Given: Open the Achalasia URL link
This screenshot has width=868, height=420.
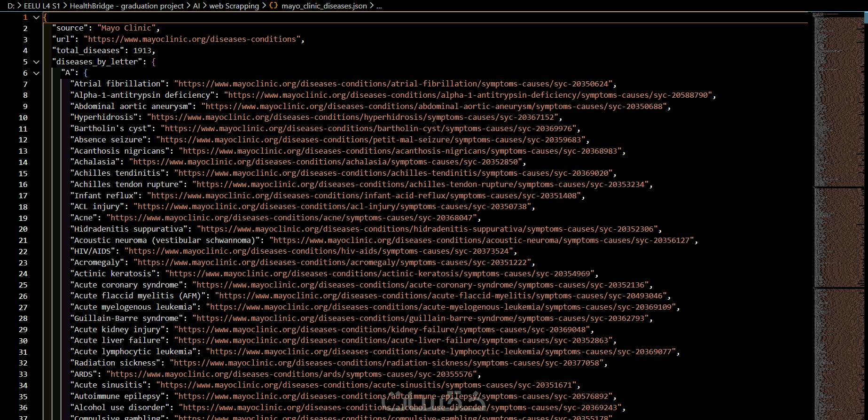Looking at the screenshot, I should (326, 162).
